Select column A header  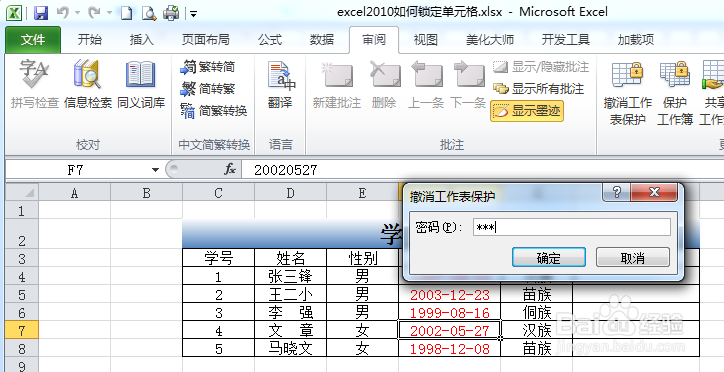point(74,192)
